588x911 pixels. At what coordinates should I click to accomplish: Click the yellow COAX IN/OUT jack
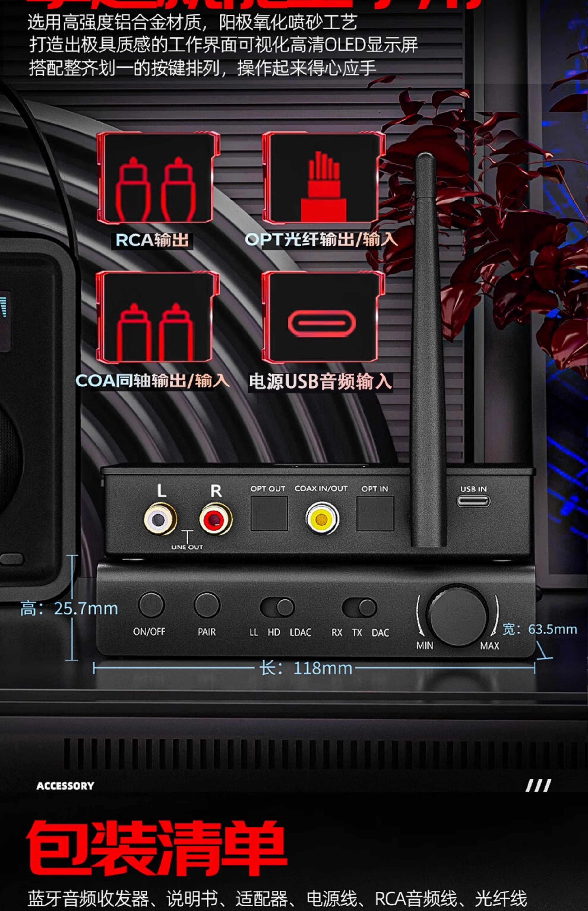pos(322,519)
